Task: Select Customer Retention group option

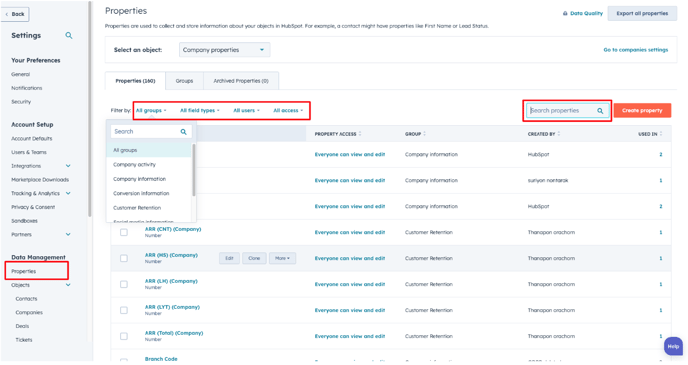Action: click(x=149, y=208)
